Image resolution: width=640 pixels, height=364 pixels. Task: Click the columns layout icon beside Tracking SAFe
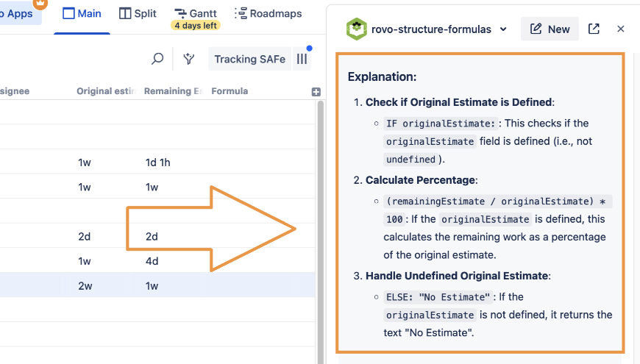coord(302,60)
